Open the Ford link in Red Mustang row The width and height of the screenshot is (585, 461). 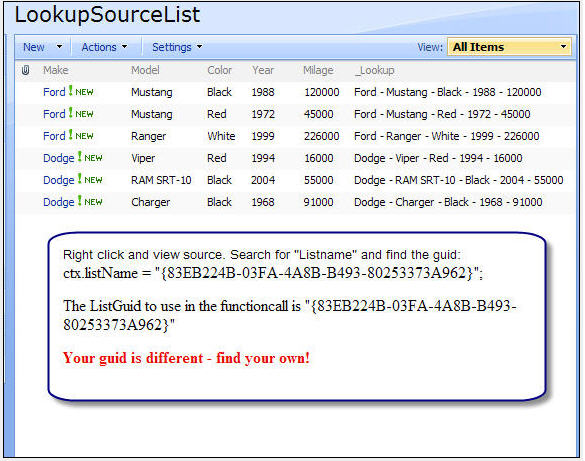(54, 114)
